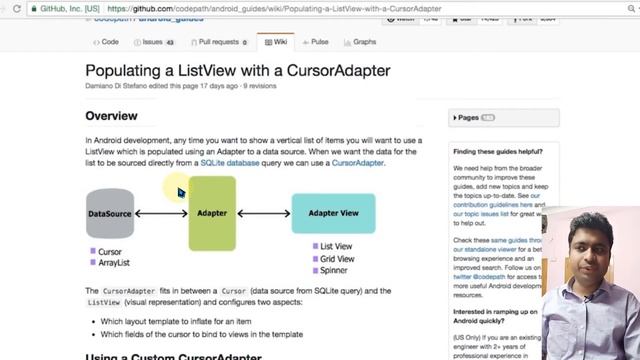Click the search magnifier icon in address bar
Image resolution: width=640 pixels, height=360 pixels.
point(631,9)
